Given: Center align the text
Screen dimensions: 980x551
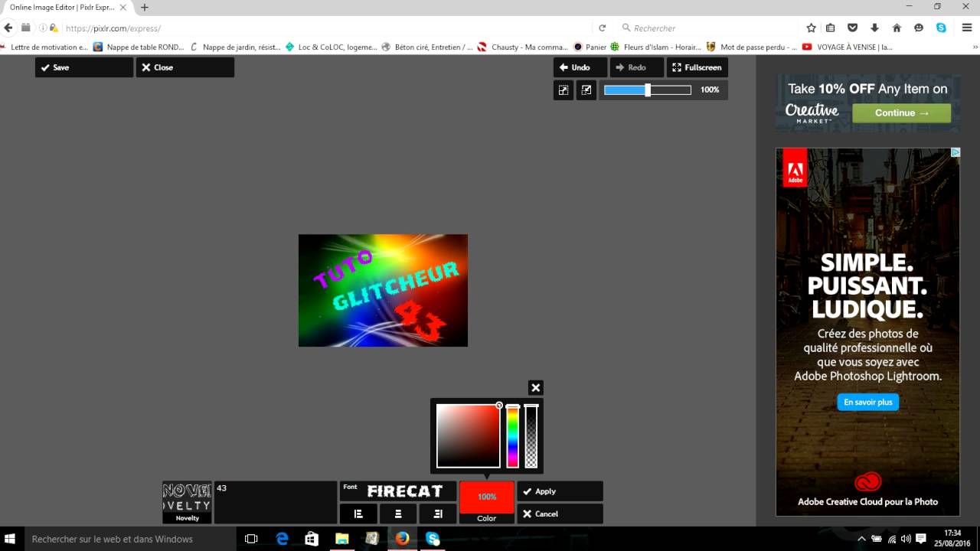Looking at the screenshot, I should click(x=398, y=514).
